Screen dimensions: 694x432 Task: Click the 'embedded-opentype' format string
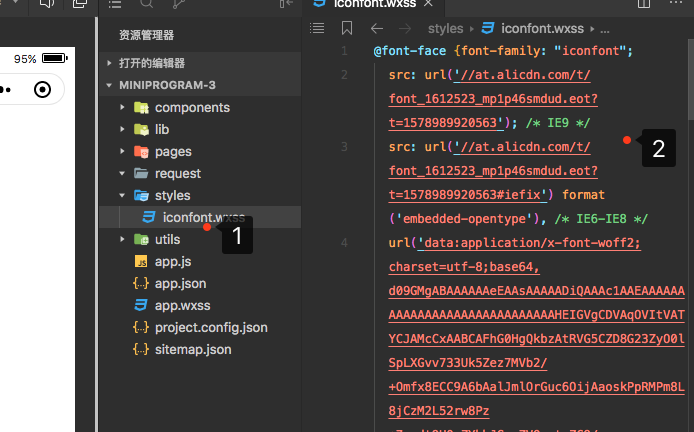click(464, 219)
